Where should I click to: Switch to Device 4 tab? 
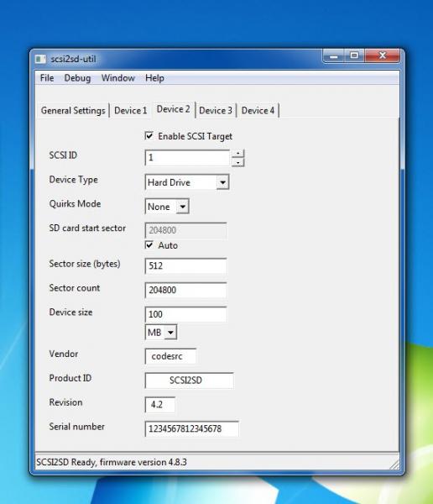coord(258,111)
